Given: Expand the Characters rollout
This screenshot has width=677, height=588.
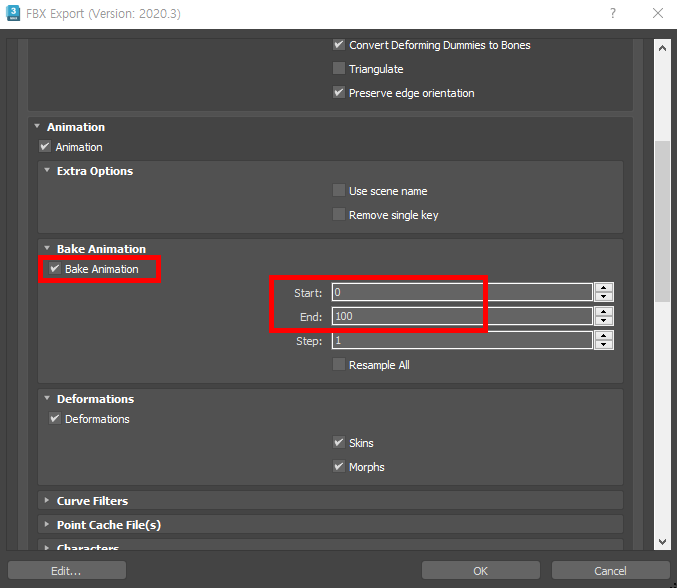Looking at the screenshot, I should [x=47, y=547].
